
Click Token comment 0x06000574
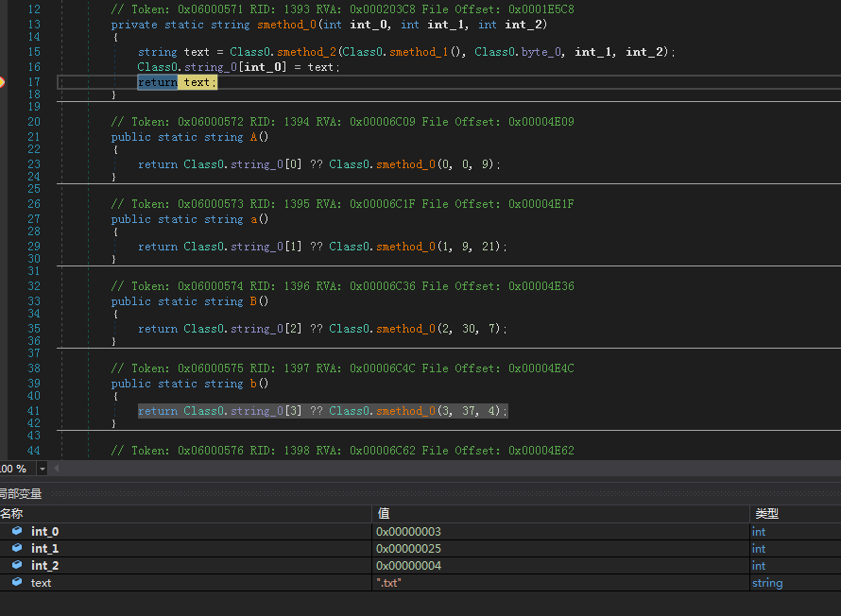(342, 285)
